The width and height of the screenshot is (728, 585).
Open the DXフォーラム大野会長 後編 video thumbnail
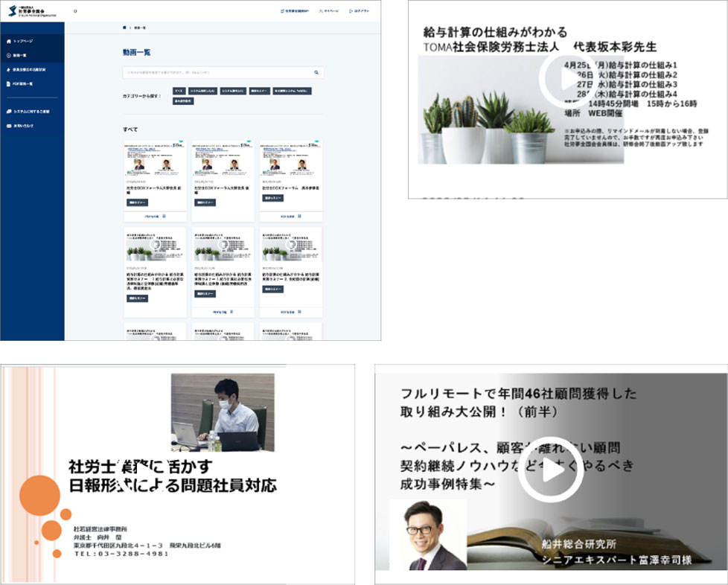223,159
